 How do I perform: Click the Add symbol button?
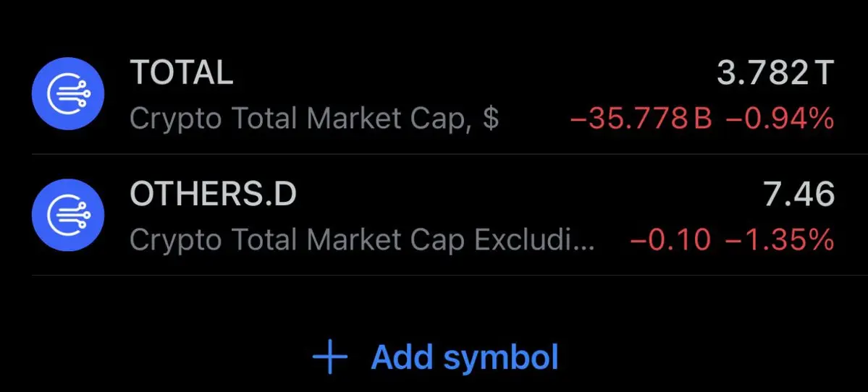[x=436, y=357]
